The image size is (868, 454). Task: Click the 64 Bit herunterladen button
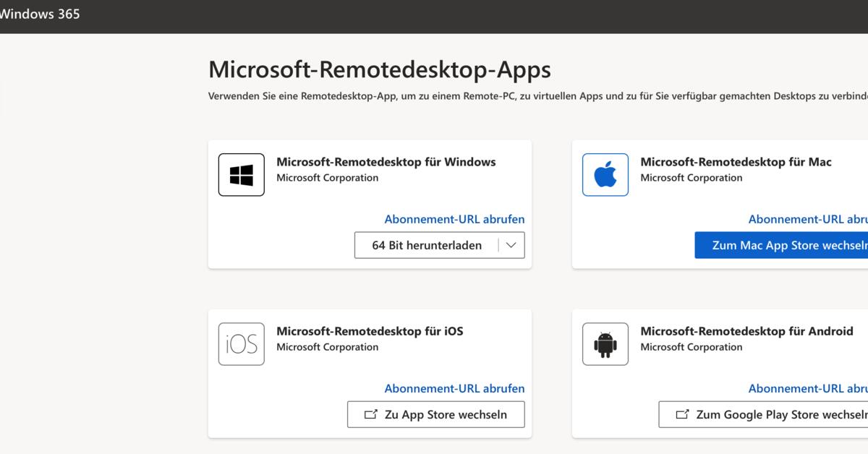427,245
